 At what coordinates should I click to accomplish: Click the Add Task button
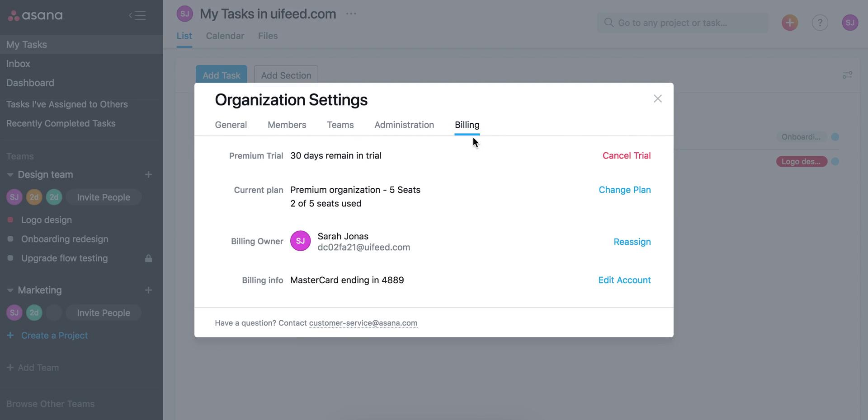221,75
